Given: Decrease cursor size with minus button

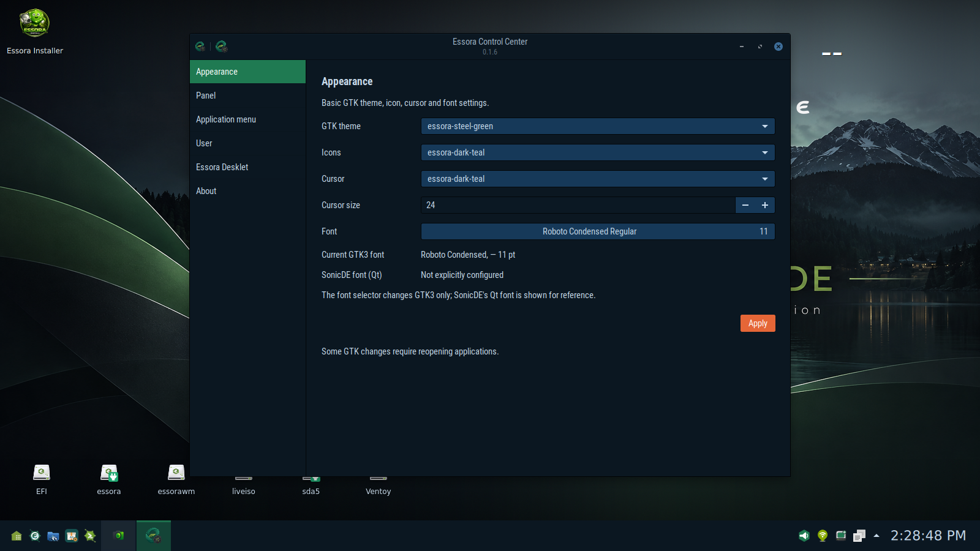Looking at the screenshot, I should 745,205.
